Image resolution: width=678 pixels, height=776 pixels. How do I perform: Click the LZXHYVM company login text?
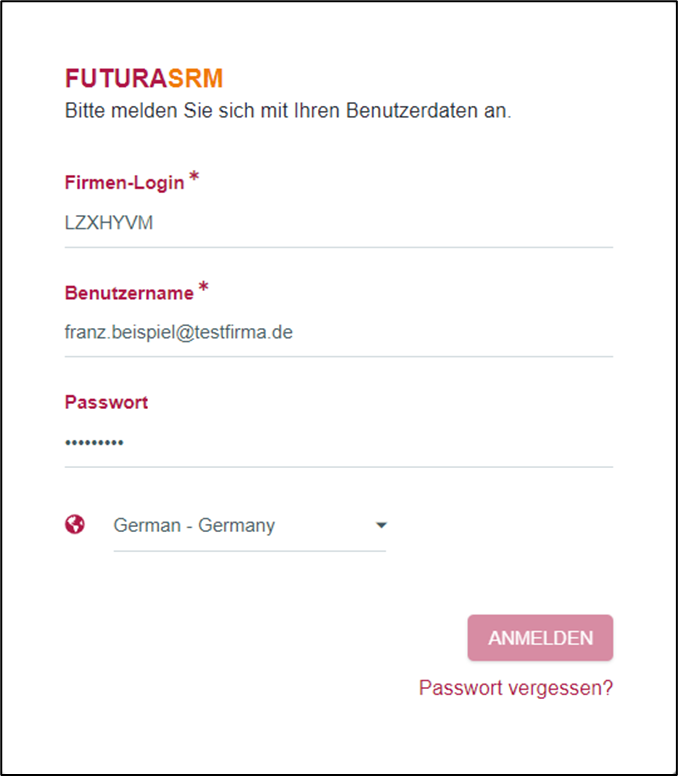coord(109,223)
